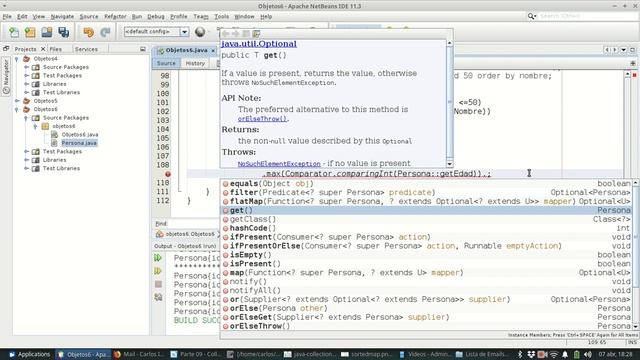Switch to editor Source view

point(166,63)
